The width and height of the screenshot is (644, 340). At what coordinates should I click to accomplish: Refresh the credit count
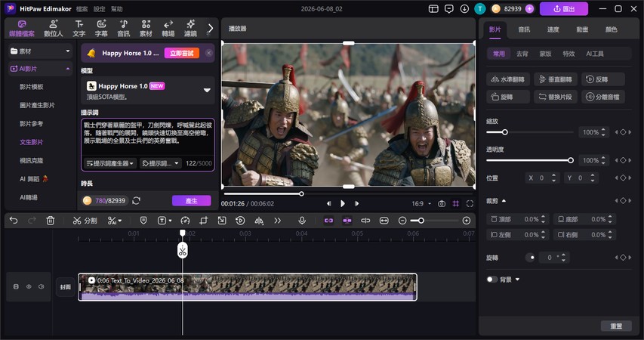(137, 201)
